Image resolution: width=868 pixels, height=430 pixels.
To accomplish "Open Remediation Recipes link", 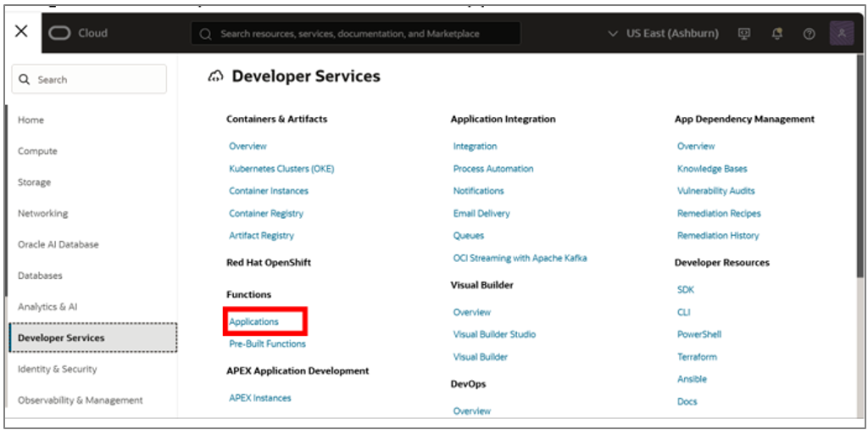I will [719, 214].
